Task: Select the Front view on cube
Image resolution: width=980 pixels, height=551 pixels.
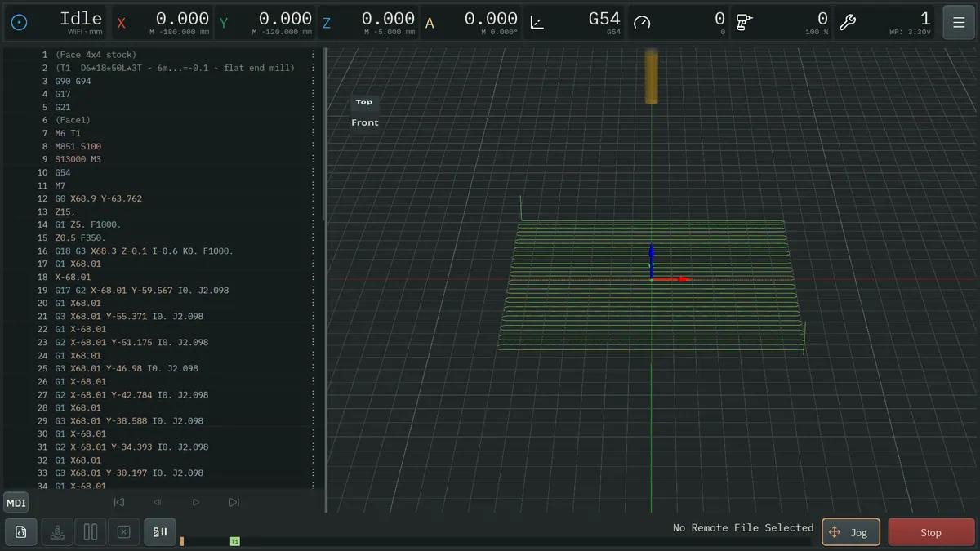Action: 365,122
